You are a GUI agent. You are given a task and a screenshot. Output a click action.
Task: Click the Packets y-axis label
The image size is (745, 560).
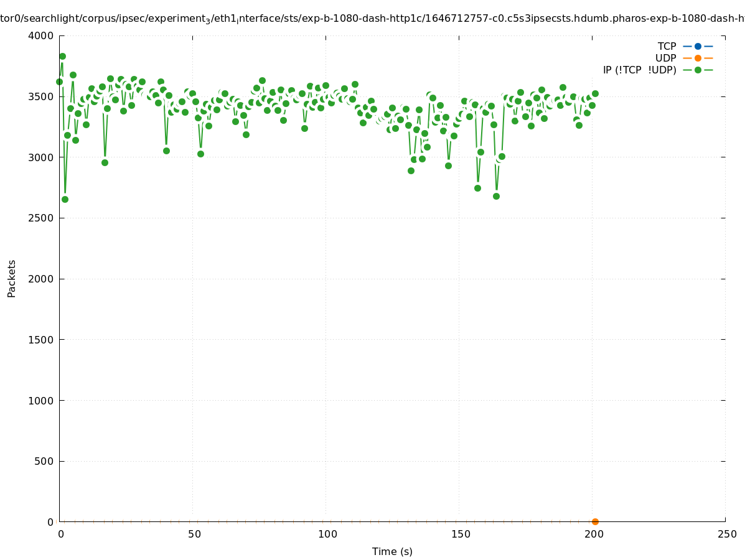[12, 278]
